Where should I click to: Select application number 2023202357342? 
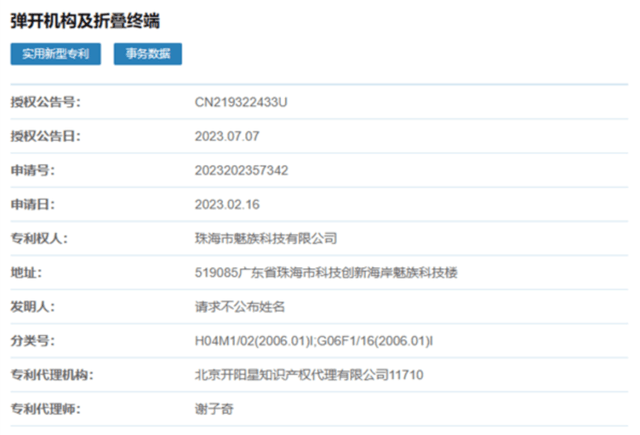click(x=242, y=170)
